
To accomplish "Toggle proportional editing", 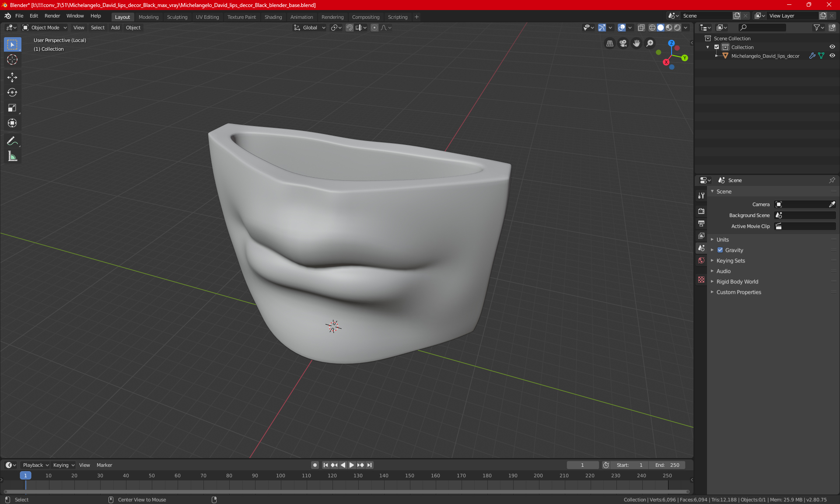I will [x=374, y=28].
